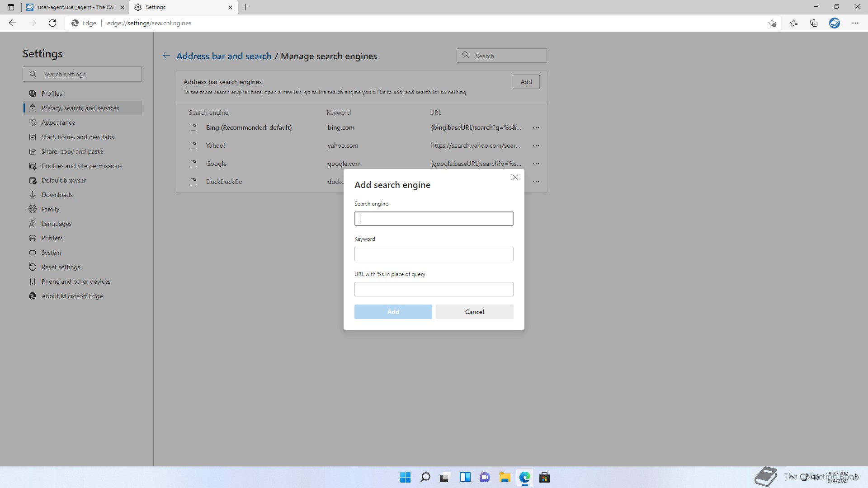Click the Edge icon on the taskbar
The width and height of the screenshot is (868, 488).
524,477
